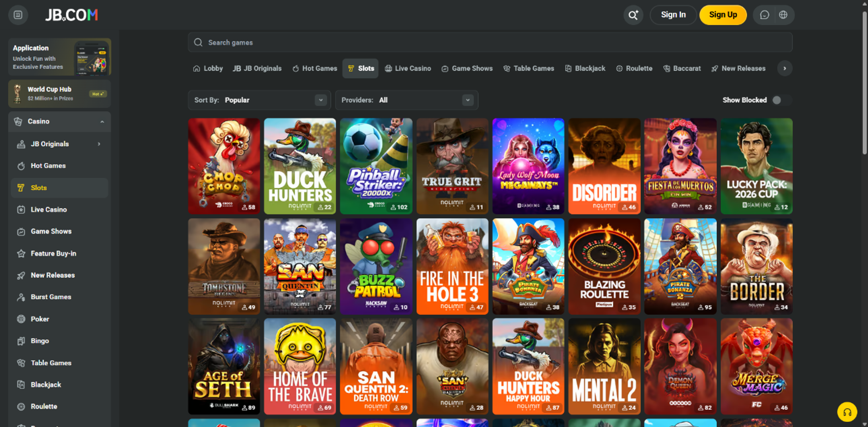Open the headset support button
Screen dimensions: 868x427
[x=847, y=412]
